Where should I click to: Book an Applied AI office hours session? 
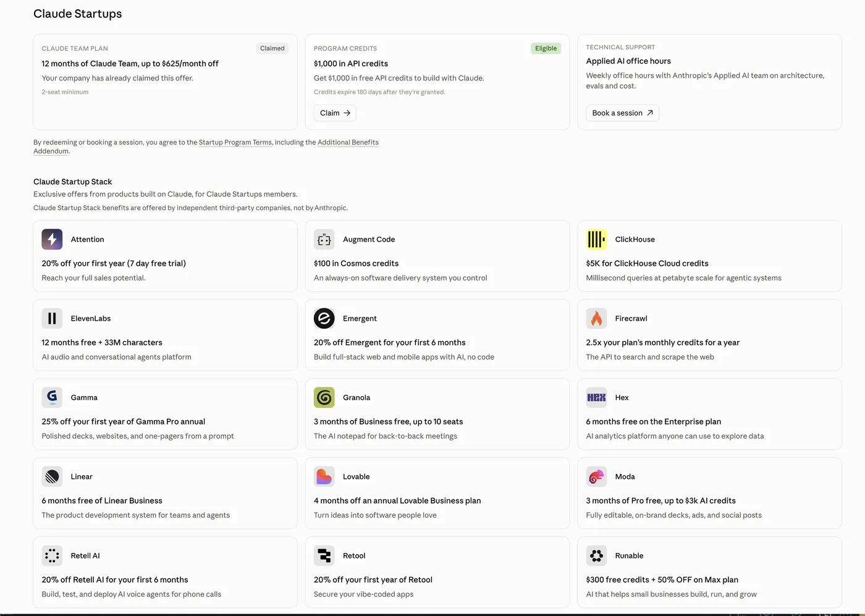click(622, 113)
